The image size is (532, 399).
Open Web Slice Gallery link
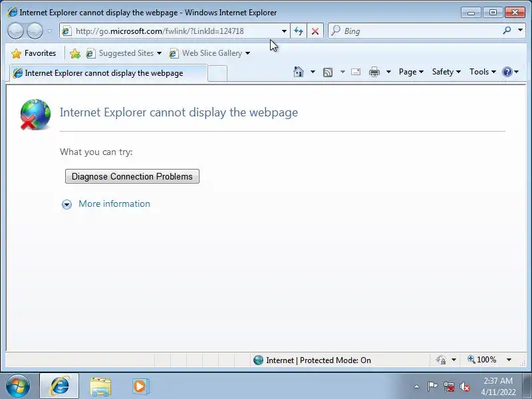pos(209,53)
